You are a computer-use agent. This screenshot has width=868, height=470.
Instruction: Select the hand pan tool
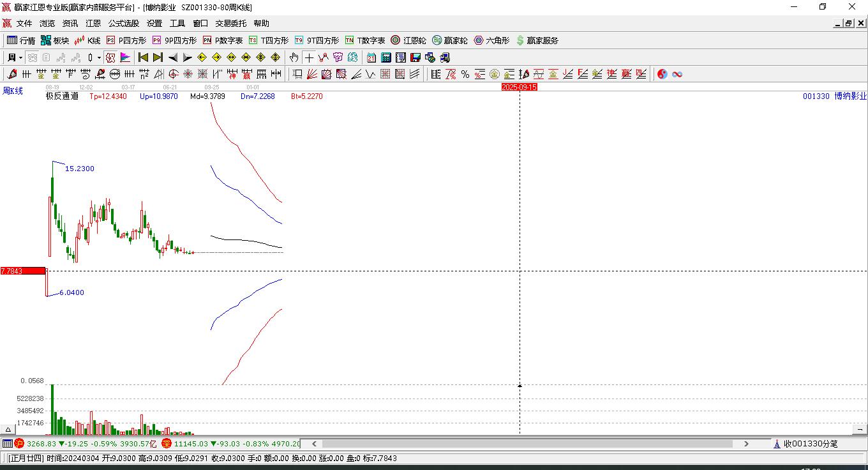coord(294,57)
